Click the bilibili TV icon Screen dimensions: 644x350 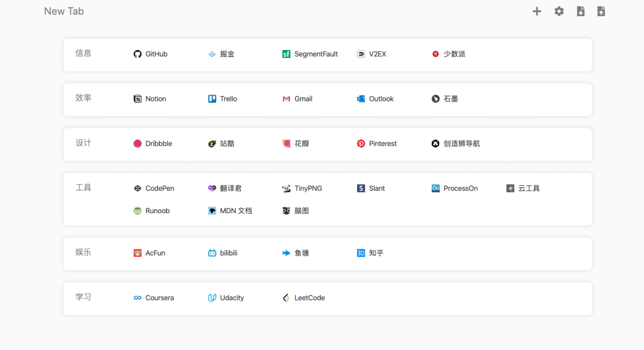click(212, 253)
